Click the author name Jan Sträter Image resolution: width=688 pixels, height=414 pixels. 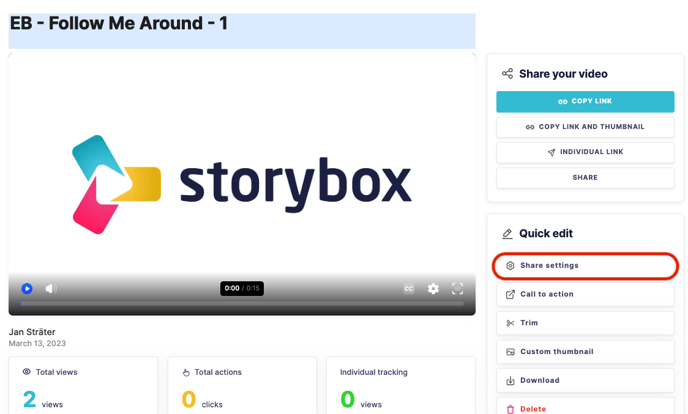point(32,332)
